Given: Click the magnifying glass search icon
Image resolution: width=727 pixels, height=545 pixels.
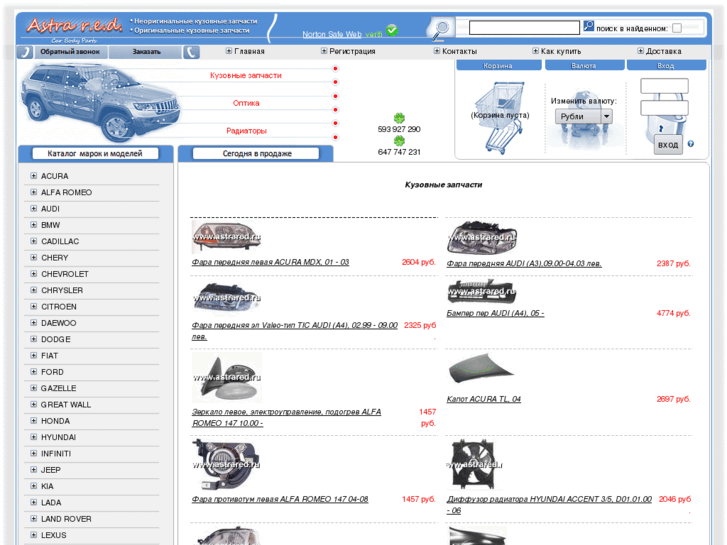Looking at the screenshot, I should [x=440, y=29].
